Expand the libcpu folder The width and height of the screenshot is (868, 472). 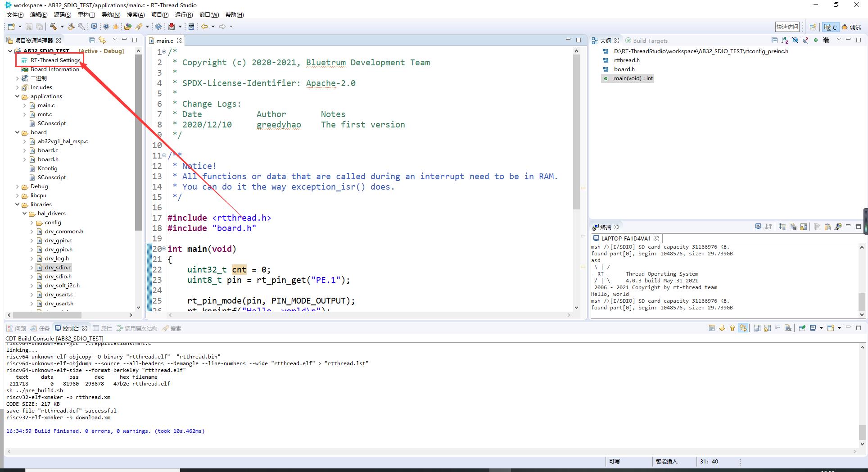(x=18, y=195)
